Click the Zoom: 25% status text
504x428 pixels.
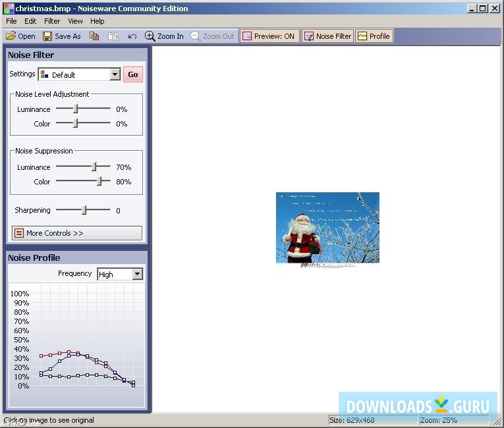[x=439, y=420]
